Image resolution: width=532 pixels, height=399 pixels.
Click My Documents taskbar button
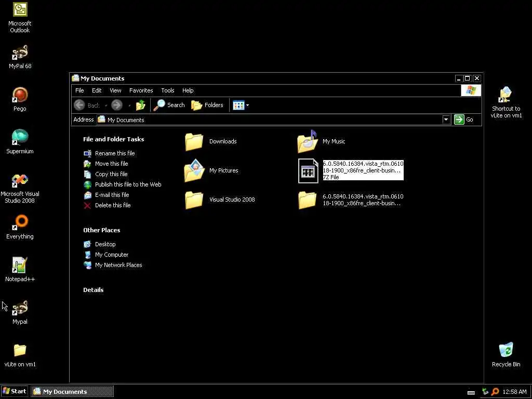pos(72,392)
